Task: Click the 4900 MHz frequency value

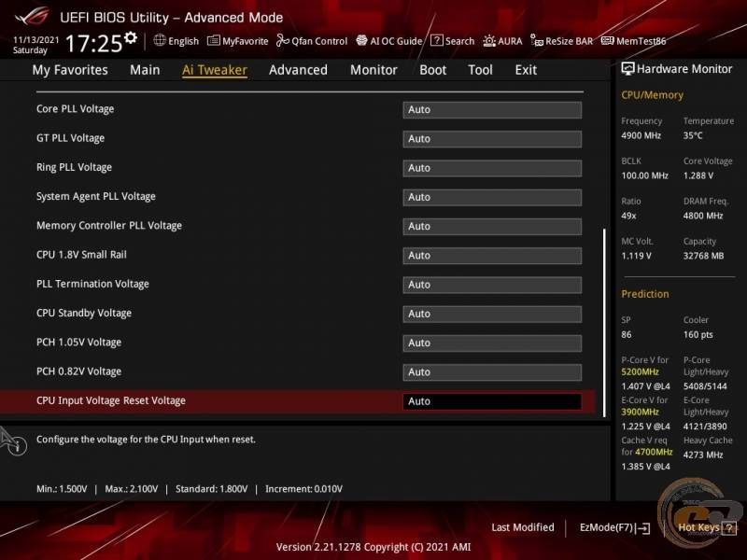Action: [x=641, y=135]
